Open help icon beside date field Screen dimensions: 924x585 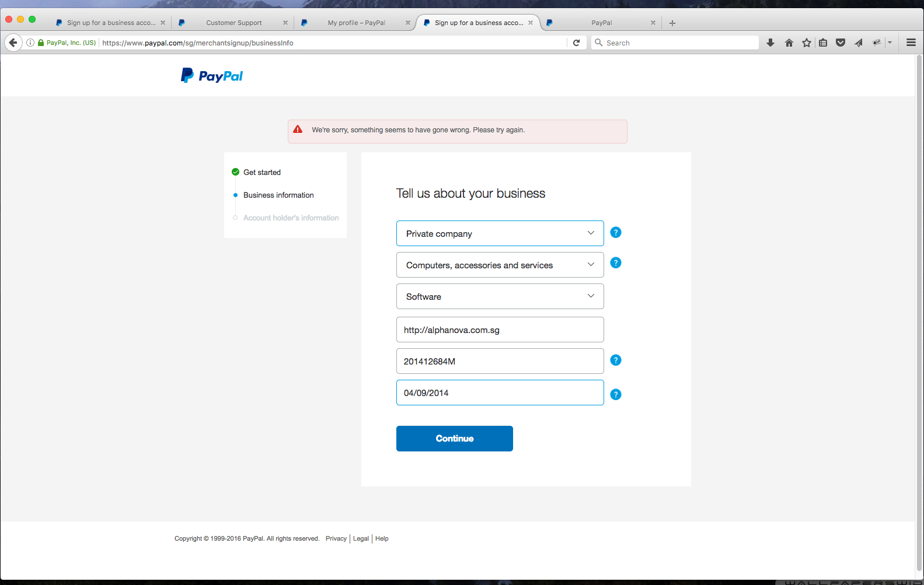click(615, 394)
